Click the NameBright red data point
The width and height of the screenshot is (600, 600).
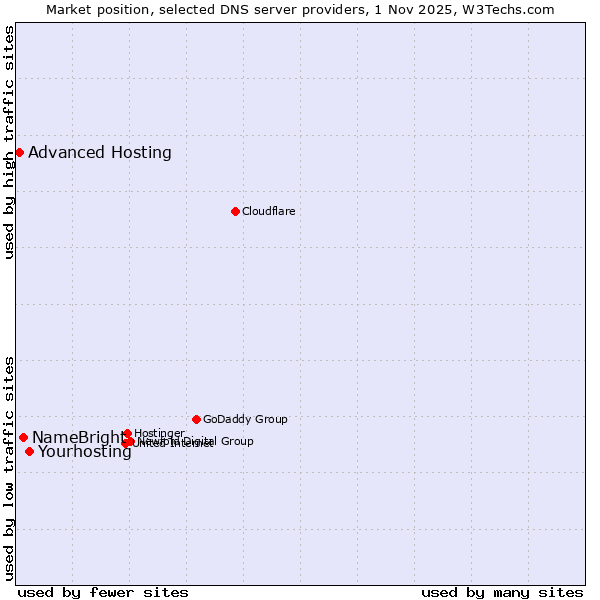tap(23, 437)
